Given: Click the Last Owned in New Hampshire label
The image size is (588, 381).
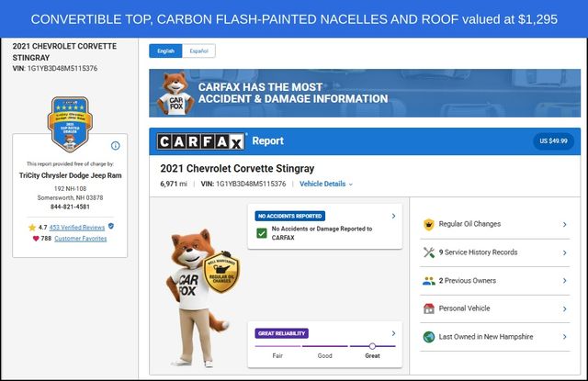Looking at the screenshot, I should 486,337.
